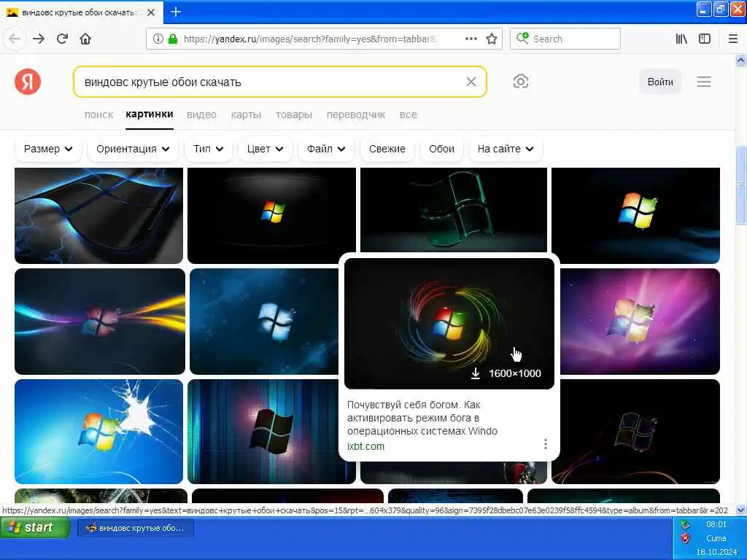Expand the Размер filter dropdown
747x560 pixels.
48,149
